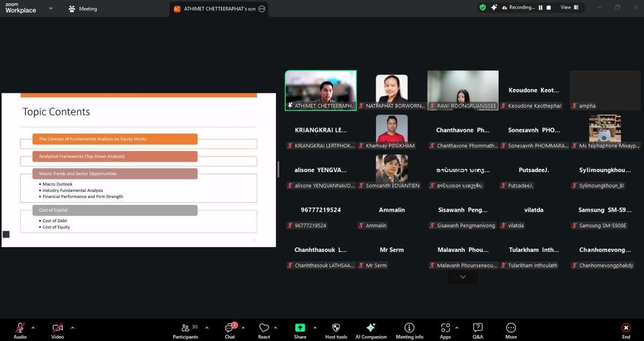The height and width of the screenshot is (341, 644).
Task: Open Host tools
Action: [x=336, y=328]
